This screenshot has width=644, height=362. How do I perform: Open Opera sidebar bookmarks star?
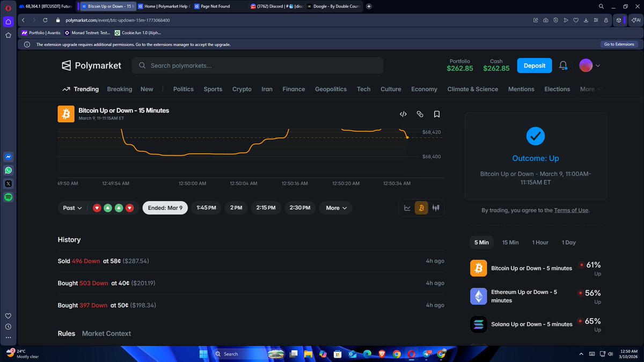(x=8, y=35)
